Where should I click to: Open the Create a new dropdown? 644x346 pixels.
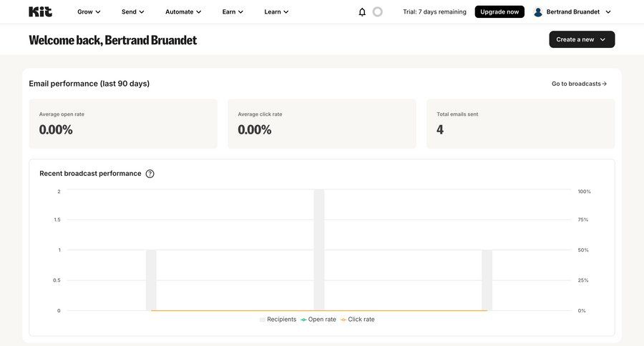(x=582, y=39)
